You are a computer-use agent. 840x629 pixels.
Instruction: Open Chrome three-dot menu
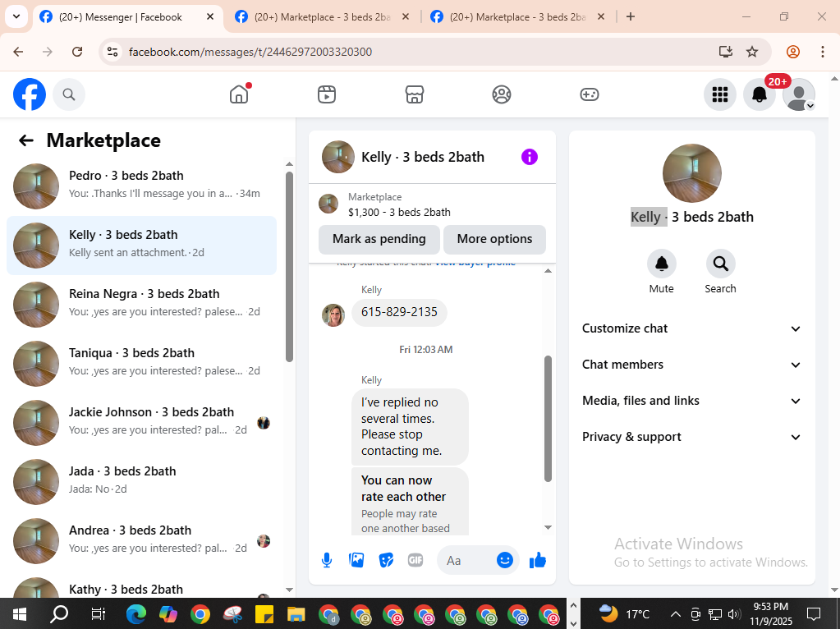822,52
